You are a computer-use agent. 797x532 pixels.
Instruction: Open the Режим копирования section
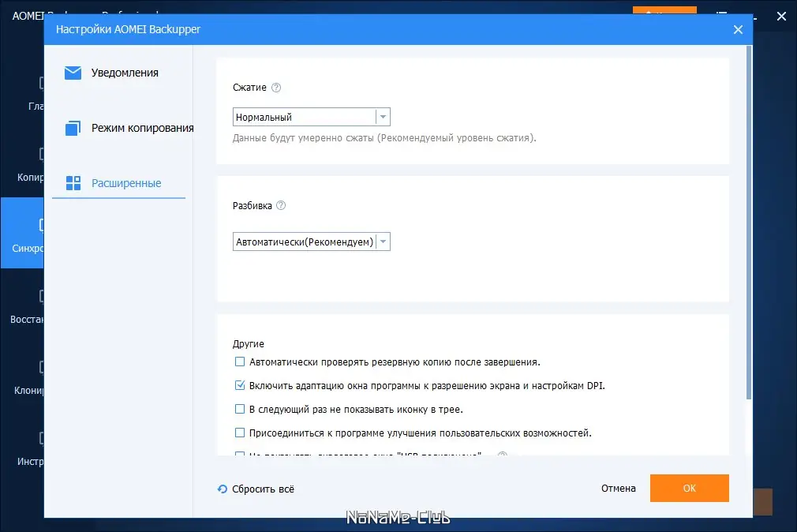click(x=118, y=128)
